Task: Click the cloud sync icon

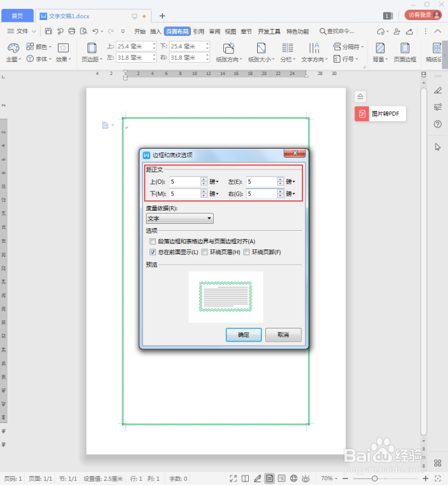Action: tap(381, 31)
